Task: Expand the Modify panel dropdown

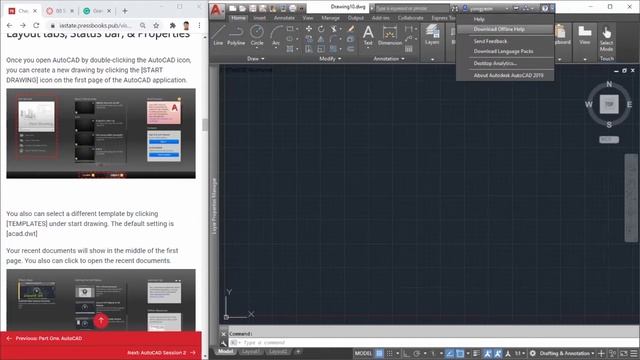Action: pyautogui.click(x=330, y=59)
